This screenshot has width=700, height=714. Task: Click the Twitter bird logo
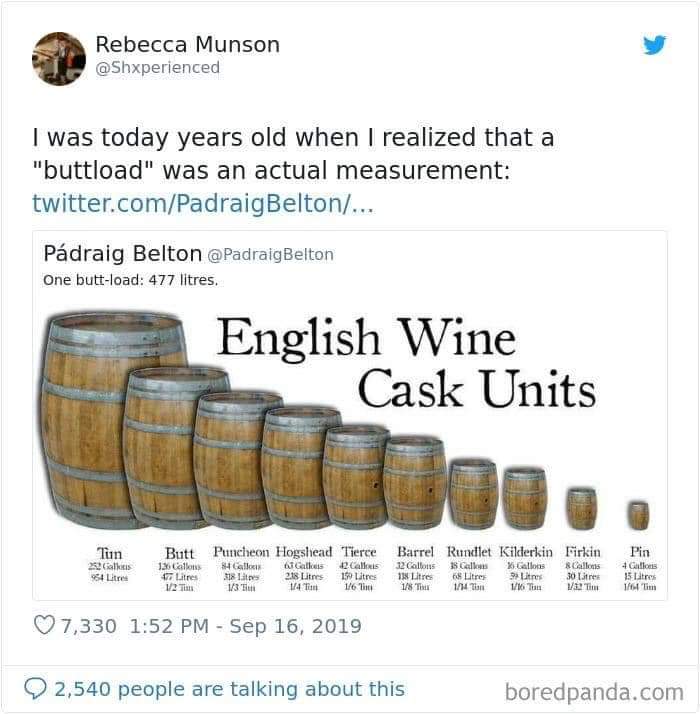click(x=654, y=45)
